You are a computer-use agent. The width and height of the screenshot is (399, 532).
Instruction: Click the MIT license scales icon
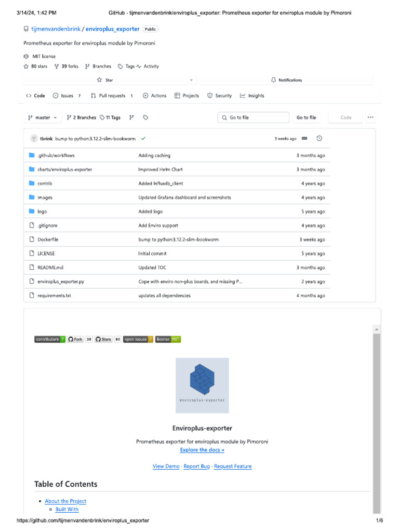point(26,56)
